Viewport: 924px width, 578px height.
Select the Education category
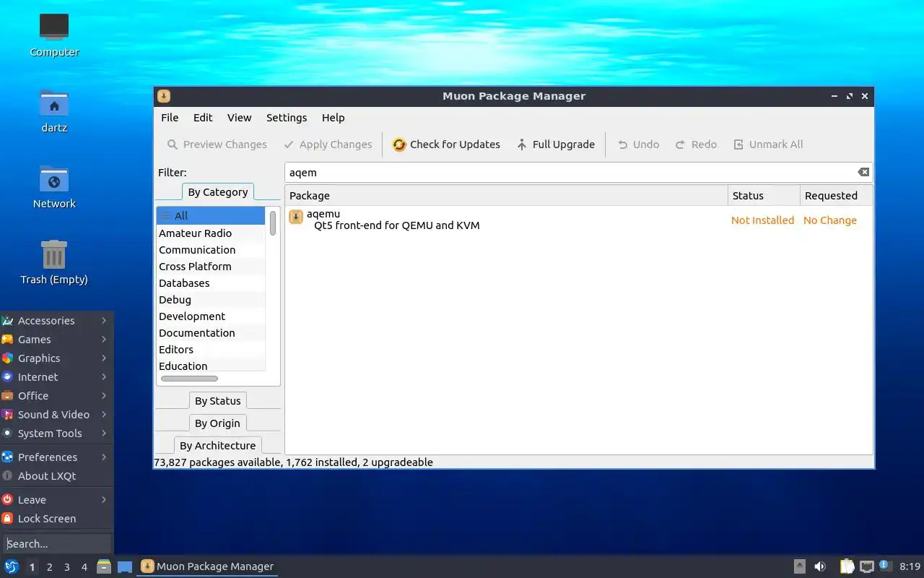click(211, 366)
